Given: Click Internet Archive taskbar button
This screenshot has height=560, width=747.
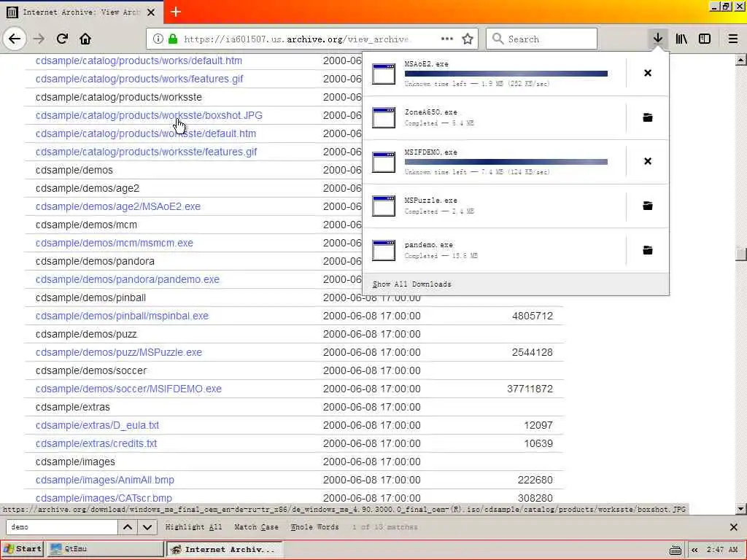Looking at the screenshot, I should point(223,549).
